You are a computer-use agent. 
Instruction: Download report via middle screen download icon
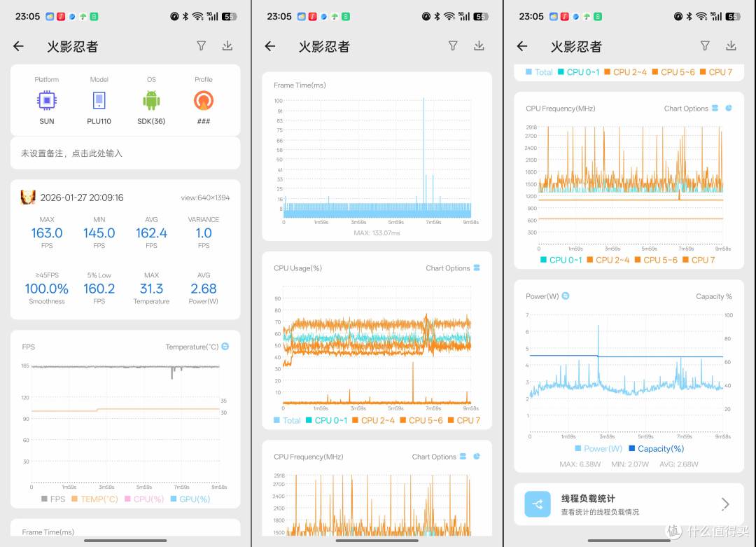[x=479, y=46]
